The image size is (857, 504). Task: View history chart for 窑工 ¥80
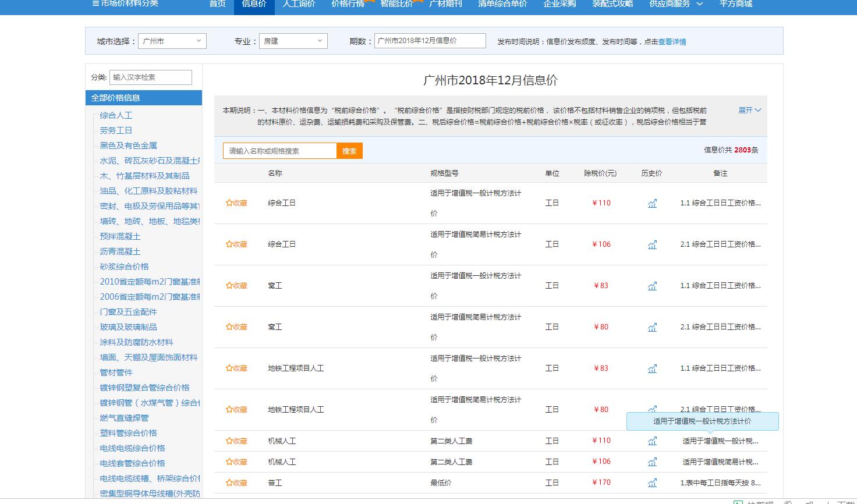652,328
